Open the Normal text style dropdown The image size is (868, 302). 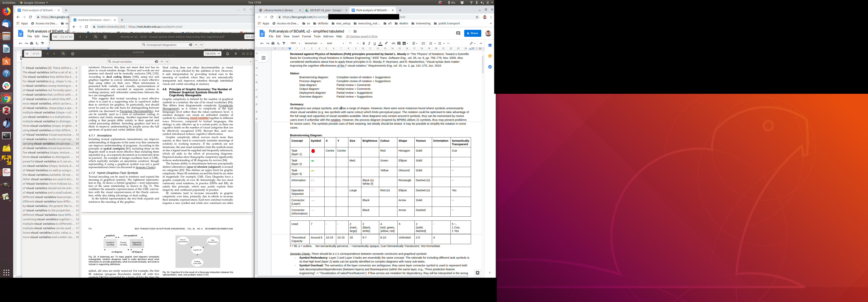[x=313, y=43]
